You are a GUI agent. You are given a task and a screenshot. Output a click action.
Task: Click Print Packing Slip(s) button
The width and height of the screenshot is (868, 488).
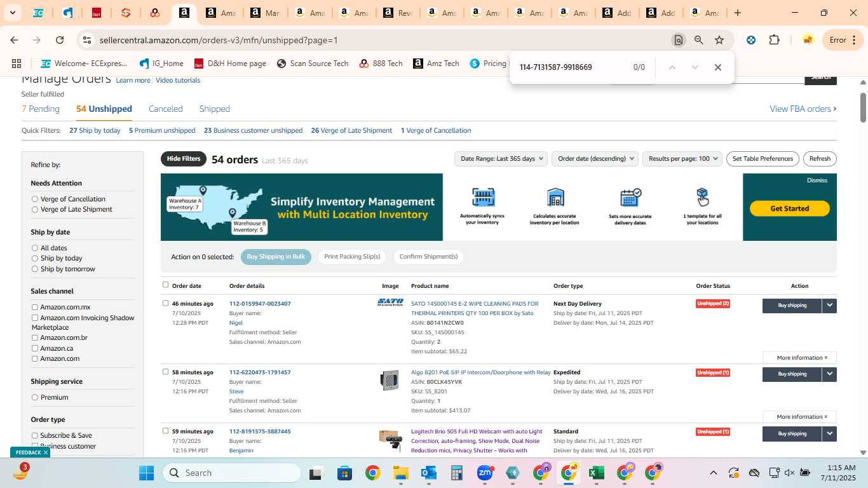(352, 257)
